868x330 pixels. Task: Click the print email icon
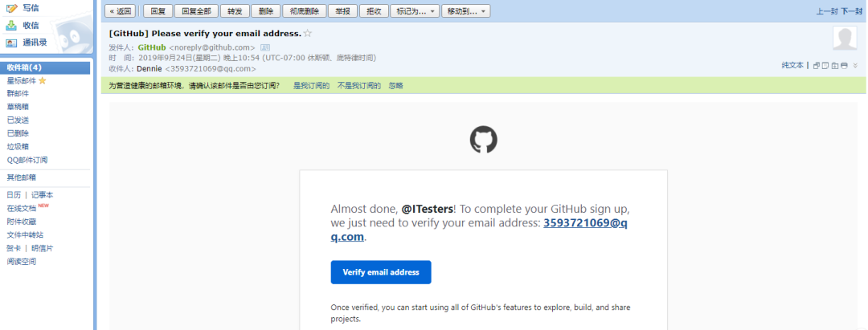pyautogui.click(x=844, y=65)
